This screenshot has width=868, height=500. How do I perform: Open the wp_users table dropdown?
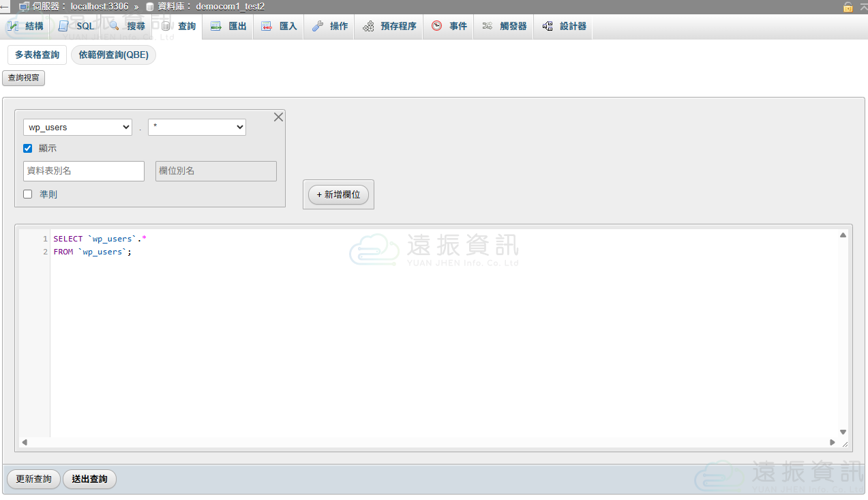point(78,128)
